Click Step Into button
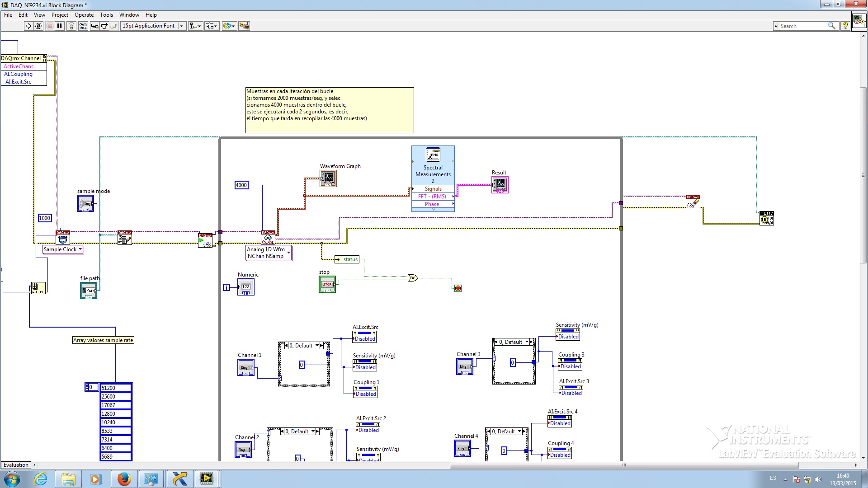868x488 pixels. pos(94,26)
